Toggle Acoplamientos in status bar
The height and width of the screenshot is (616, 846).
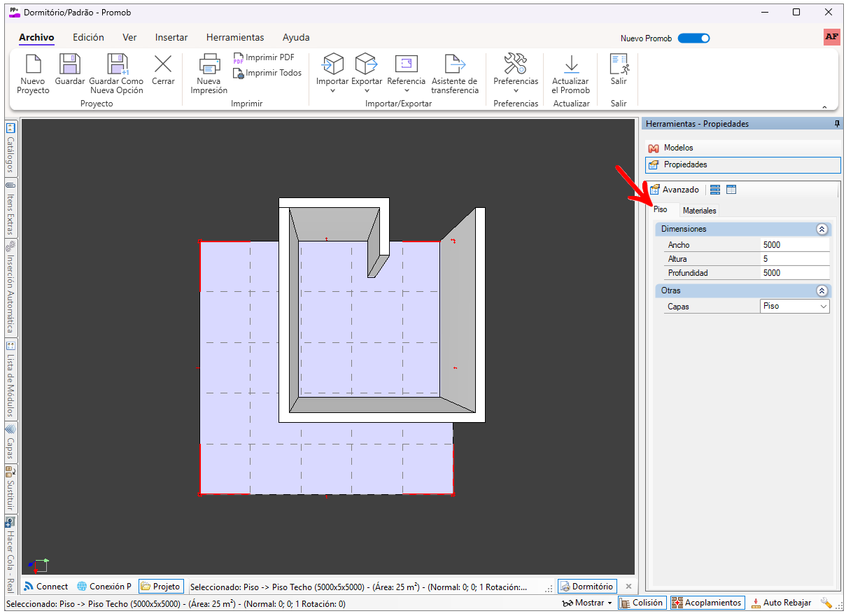[707, 603]
